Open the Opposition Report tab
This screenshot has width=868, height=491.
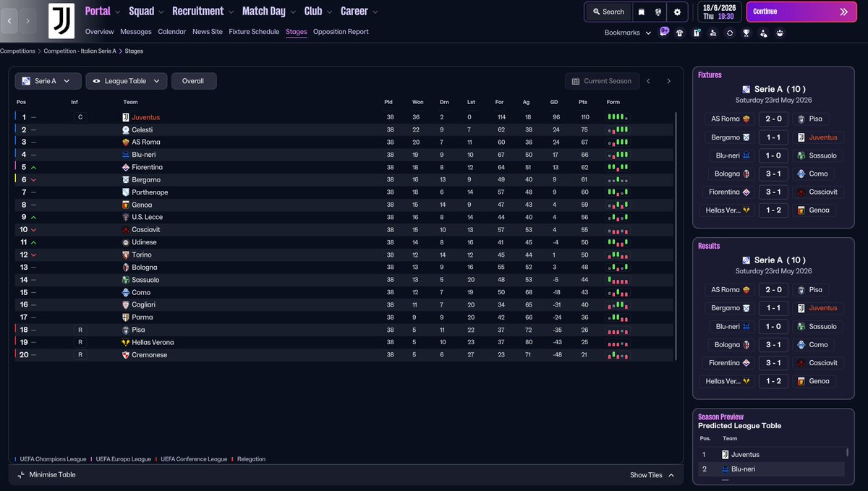(341, 32)
